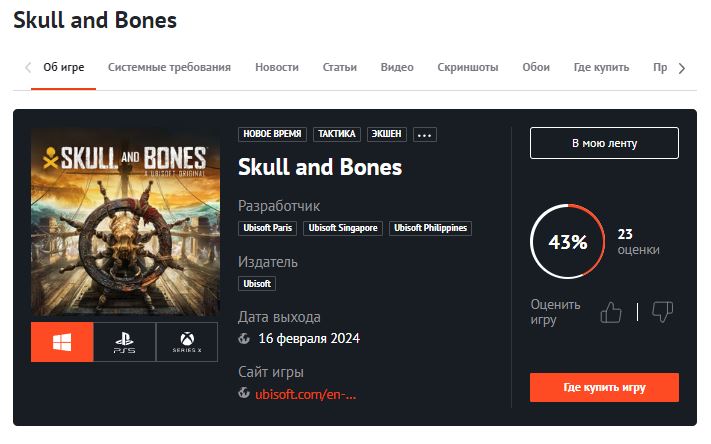Click the 43% rating circle
Screen dimensions: 711x444
(x=567, y=242)
